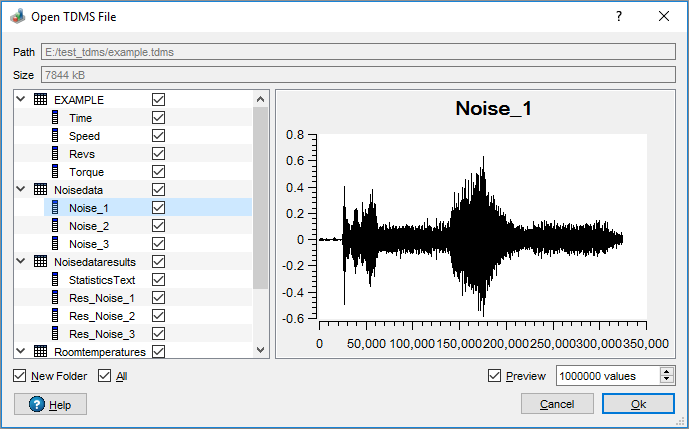
Task: Click the tree scrollbar down arrow
Action: click(261, 350)
